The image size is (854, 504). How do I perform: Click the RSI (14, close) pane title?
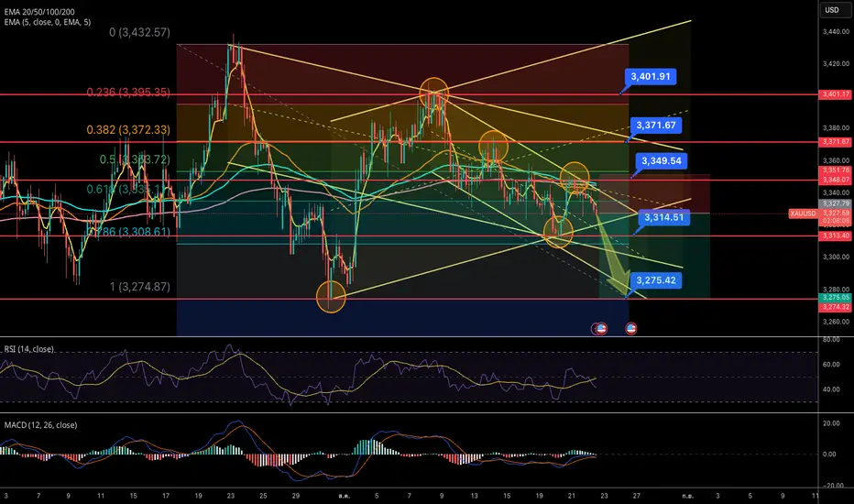pyautogui.click(x=29, y=349)
